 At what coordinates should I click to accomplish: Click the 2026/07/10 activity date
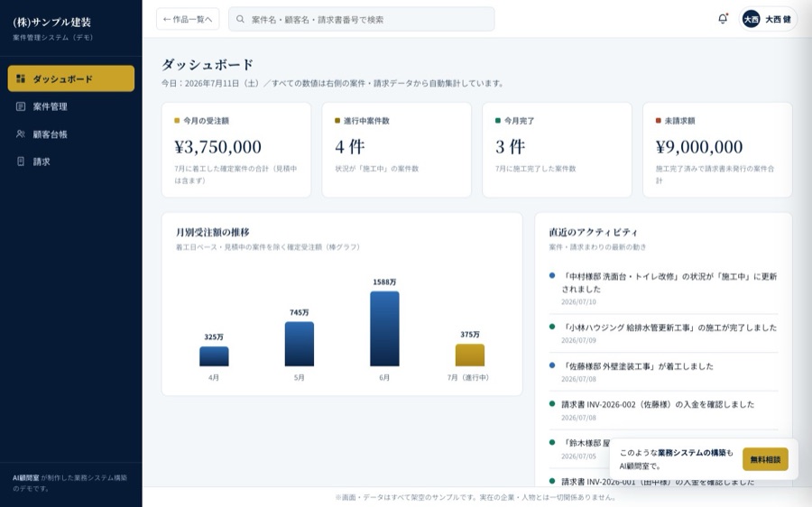(x=578, y=302)
